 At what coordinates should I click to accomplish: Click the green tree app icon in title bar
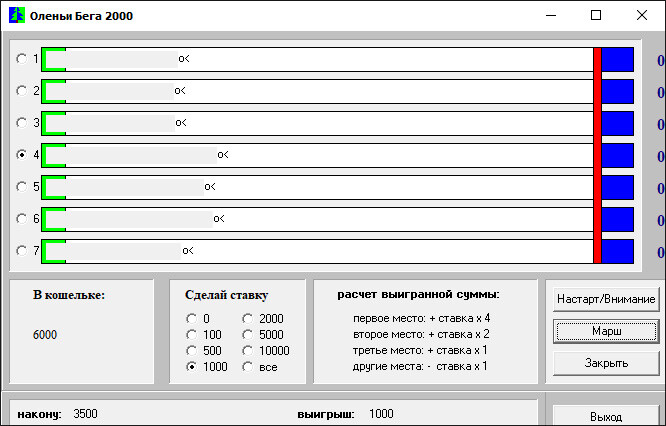(17, 16)
